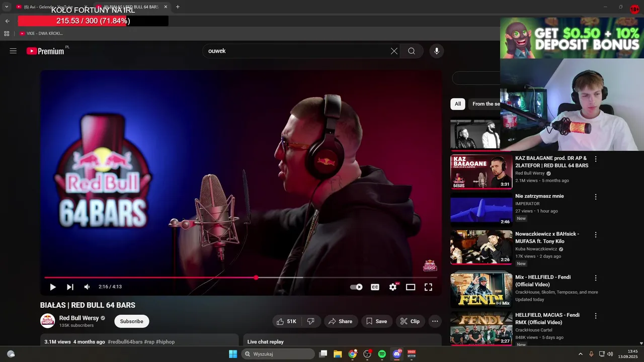The width and height of the screenshot is (644, 362).
Task: Go to the YouTube Premium home logo
Action: pos(45,51)
